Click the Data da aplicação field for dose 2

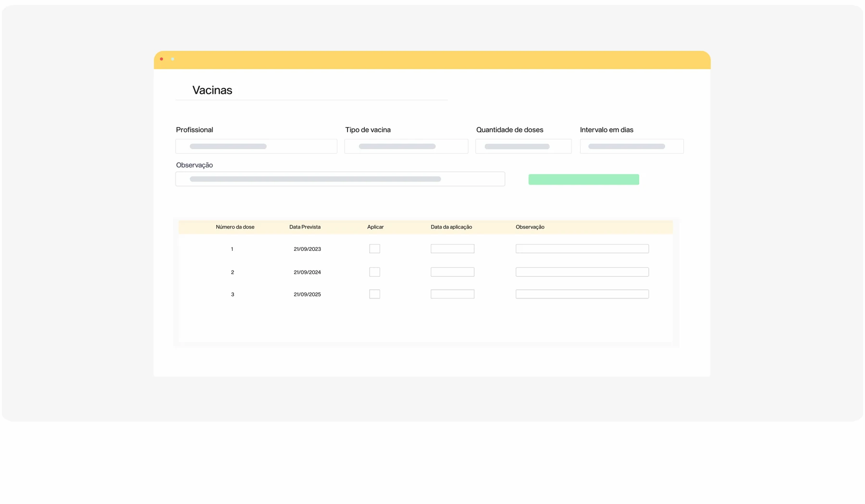[452, 272]
